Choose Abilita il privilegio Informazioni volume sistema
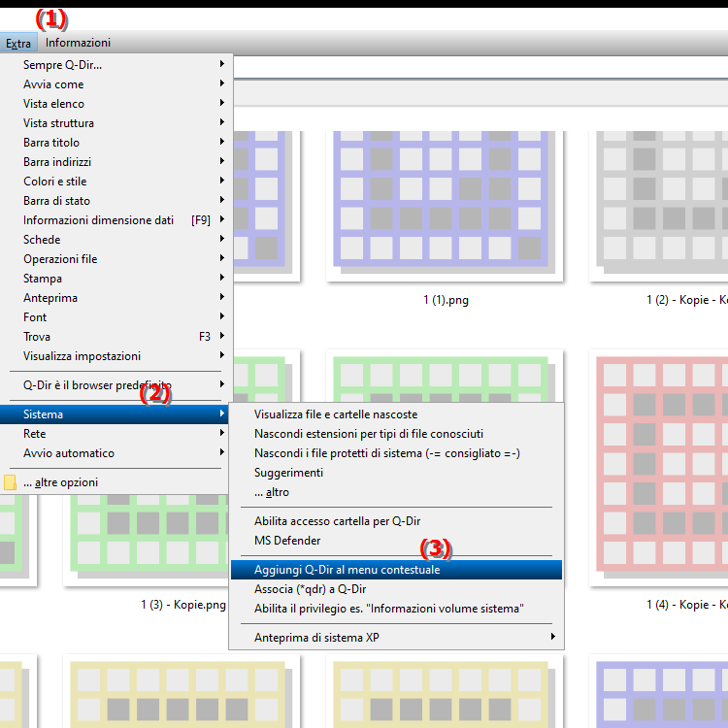Screen dimensions: 728x728 [x=396, y=609]
